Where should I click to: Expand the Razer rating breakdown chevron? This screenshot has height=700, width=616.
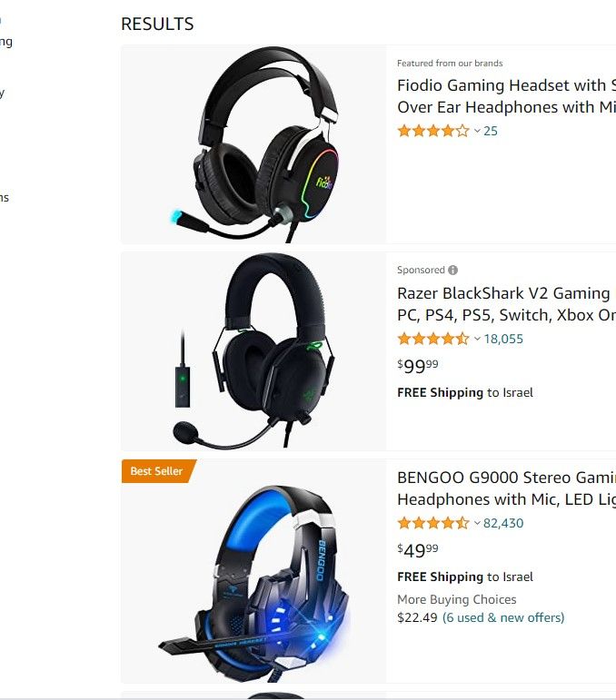(x=477, y=339)
